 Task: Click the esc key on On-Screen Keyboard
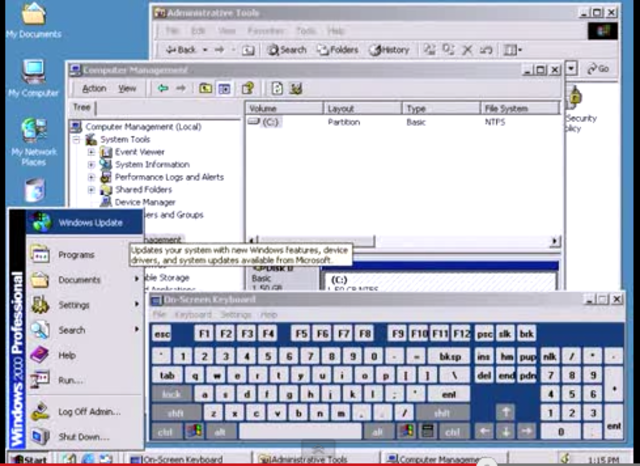[162, 334]
